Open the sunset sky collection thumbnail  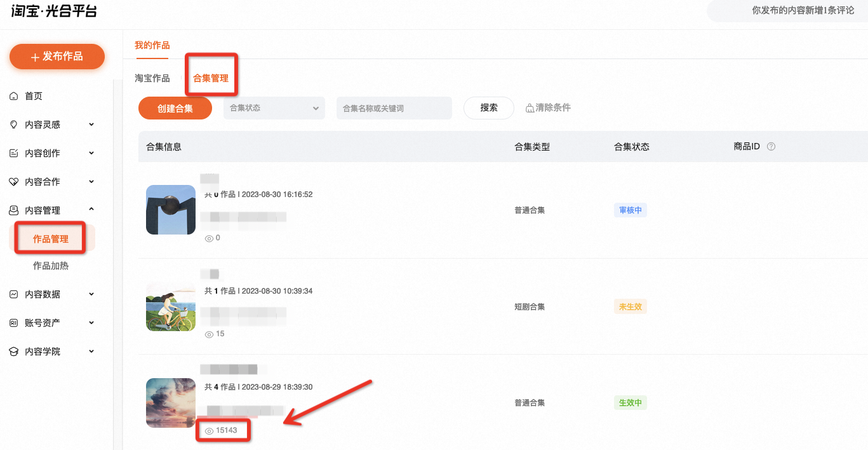[171, 403]
